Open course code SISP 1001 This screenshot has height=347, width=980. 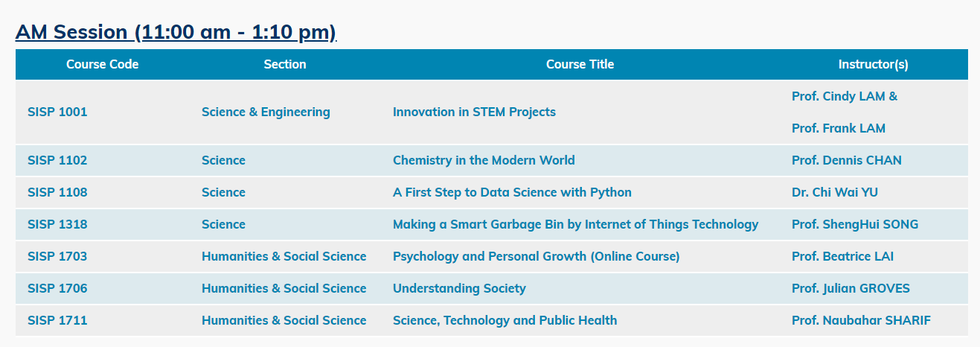coord(57,112)
